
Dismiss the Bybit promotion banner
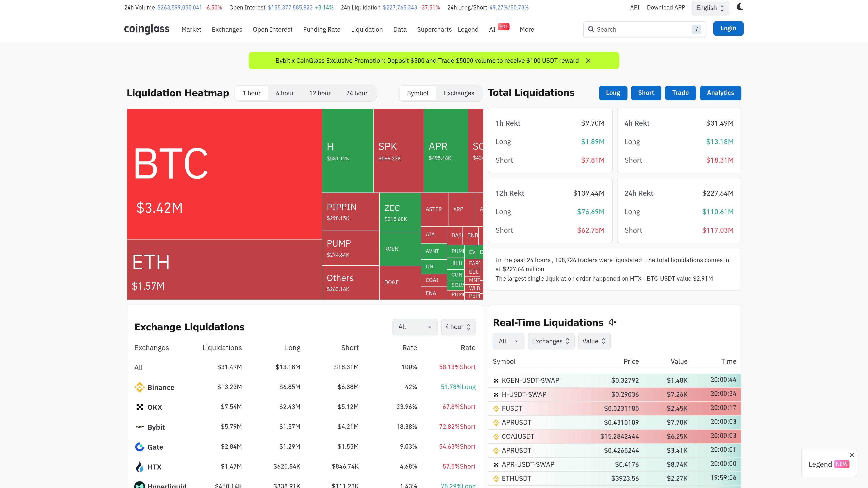point(588,61)
